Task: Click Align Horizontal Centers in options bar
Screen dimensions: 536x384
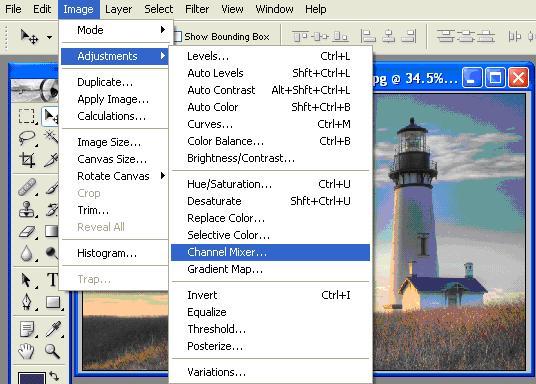Action: click(x=388, y=36)
